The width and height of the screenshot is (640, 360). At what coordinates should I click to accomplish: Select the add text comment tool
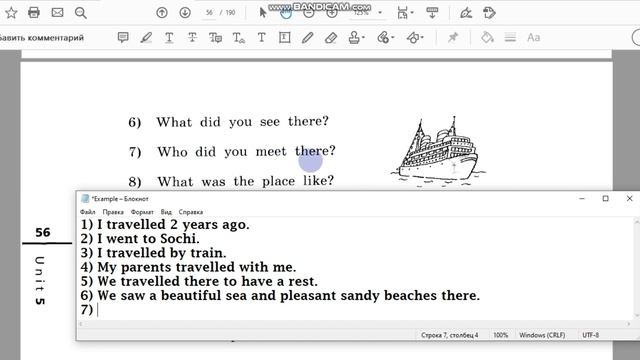click(x=262, y=38)
